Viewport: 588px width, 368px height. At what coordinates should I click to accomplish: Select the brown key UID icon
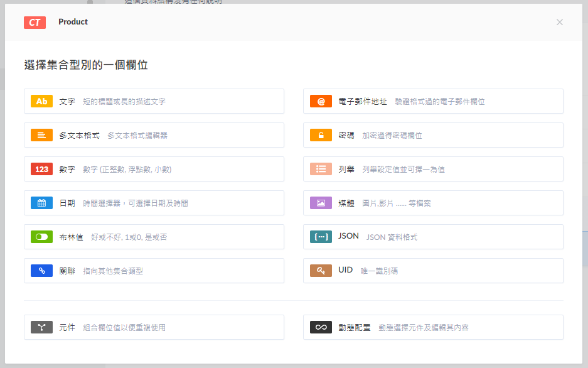point(321,271)
